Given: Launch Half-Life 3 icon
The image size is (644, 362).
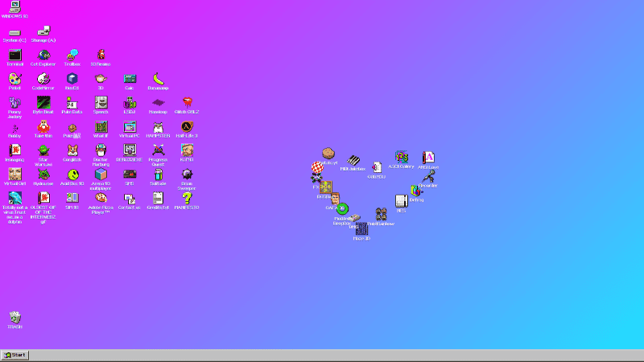Looking at the screenshot, I should [187, 126].
